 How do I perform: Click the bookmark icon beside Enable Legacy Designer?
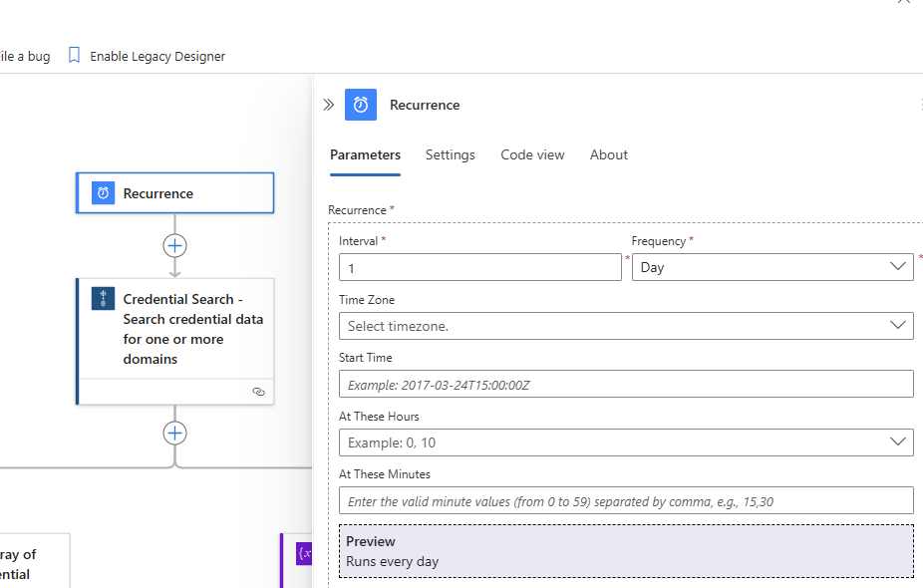click(74, 56)
